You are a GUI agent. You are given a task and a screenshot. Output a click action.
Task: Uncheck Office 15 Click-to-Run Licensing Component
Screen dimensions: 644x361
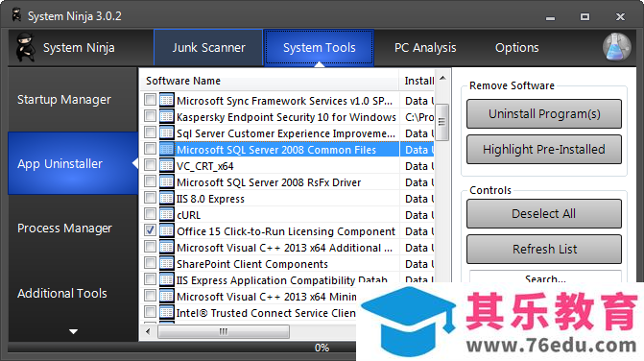pyautogui.click(x=150, y=230)
